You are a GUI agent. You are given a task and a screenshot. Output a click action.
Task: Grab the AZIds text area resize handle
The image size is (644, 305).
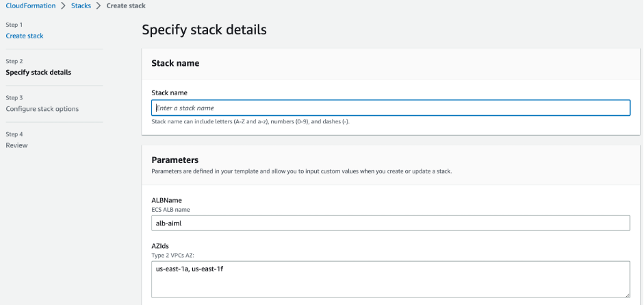click(x=626, y=294)
